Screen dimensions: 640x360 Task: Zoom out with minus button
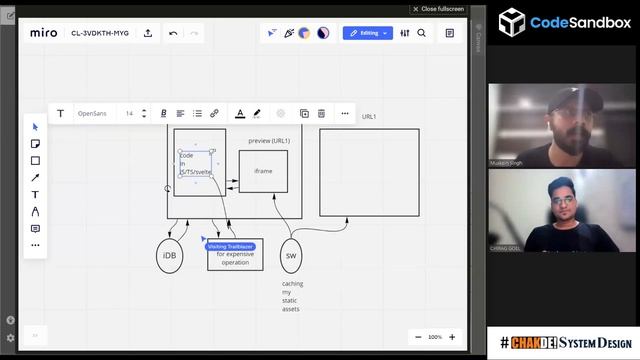(418, 337)
